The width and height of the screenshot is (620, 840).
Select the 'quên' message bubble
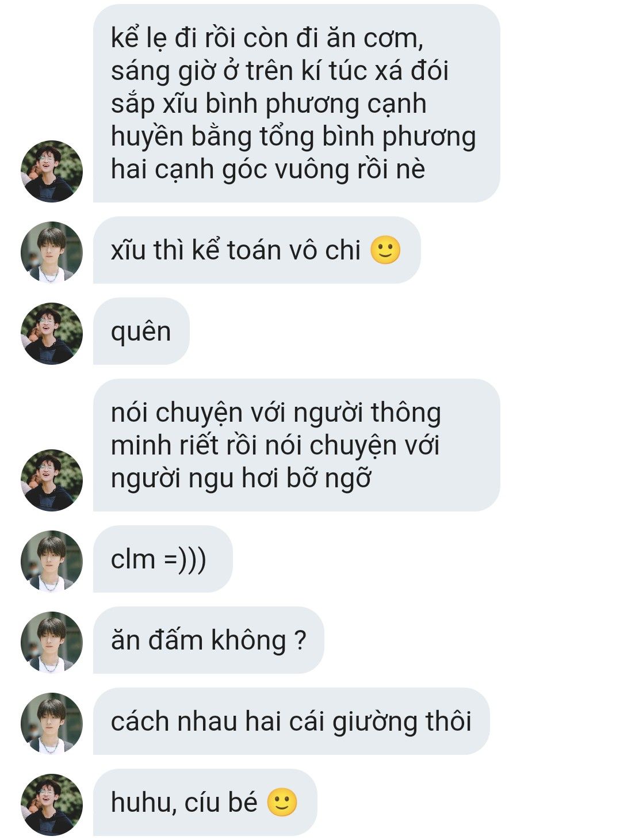[x=141, y=331]
